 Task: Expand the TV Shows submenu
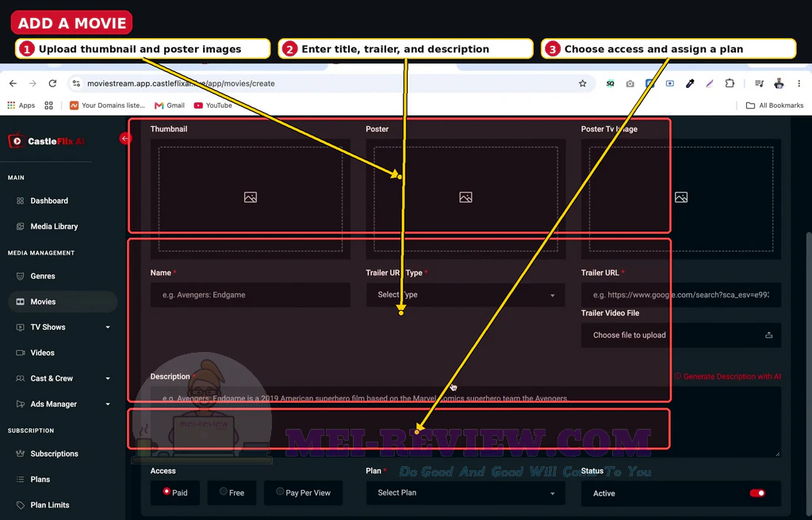108,327
